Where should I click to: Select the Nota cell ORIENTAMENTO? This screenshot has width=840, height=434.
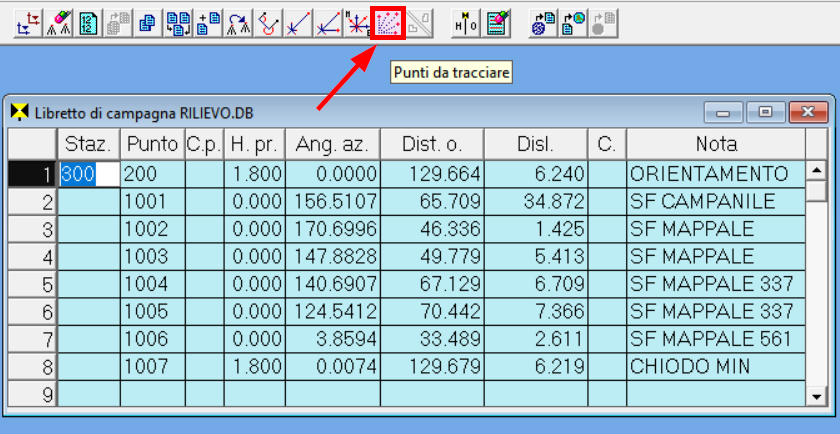[716, 174]
